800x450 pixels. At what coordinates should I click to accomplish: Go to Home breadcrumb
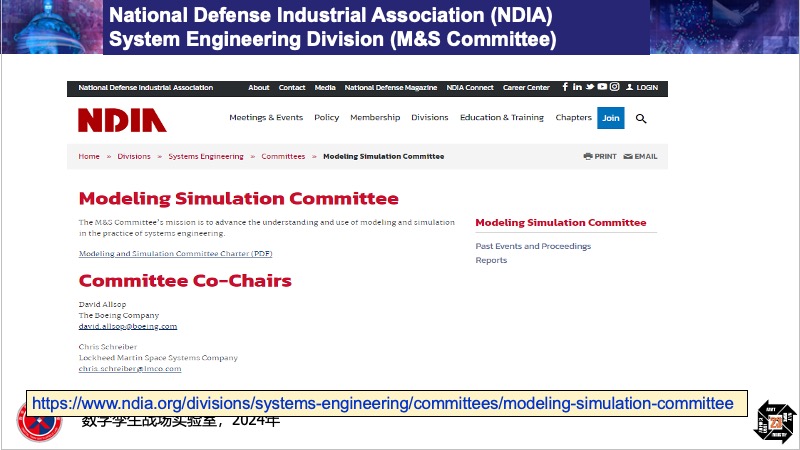coord(89,156)
